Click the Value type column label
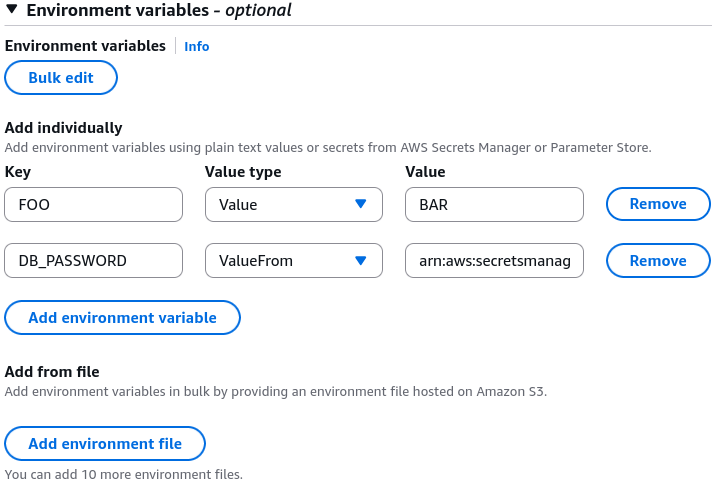 click(243, 172)
